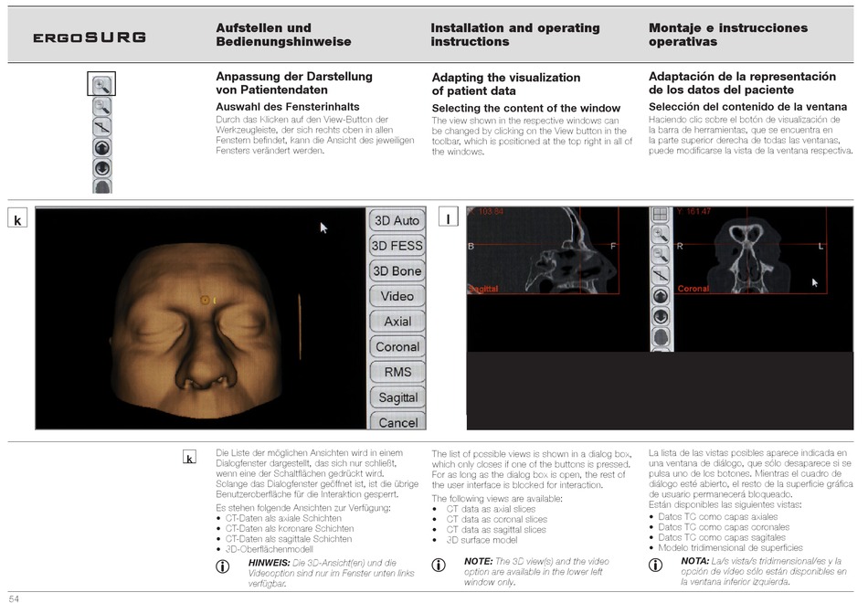This screenshot has height=603, width=868.
Task: Click the up arrow in left margin toolbar
Action: [102, 148]
